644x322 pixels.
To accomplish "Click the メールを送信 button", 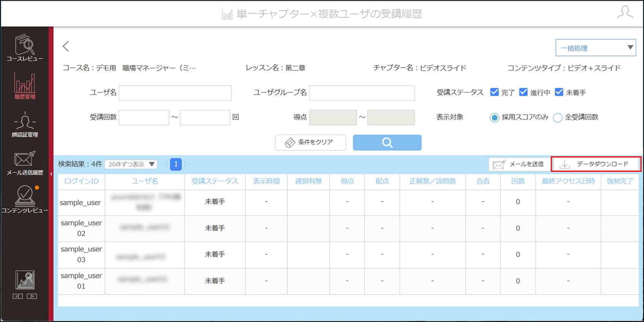I will point(519,164).
